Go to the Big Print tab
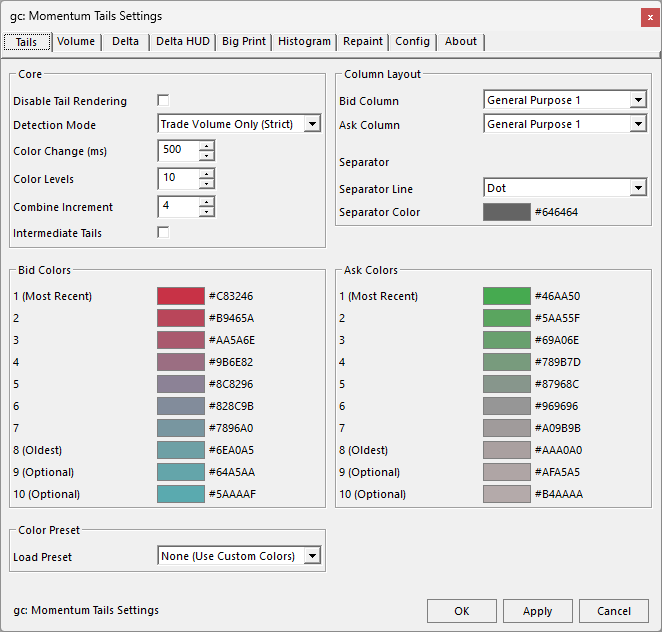This screenshot has width=662, height=632. click(x=244, y=41)
